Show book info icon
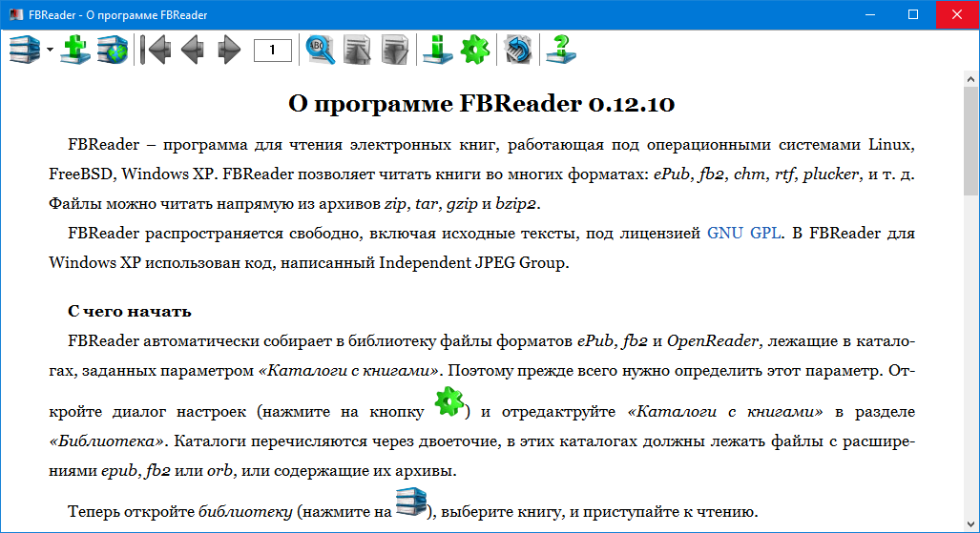The width and height of the screenshot is (980, 533). 437,50
